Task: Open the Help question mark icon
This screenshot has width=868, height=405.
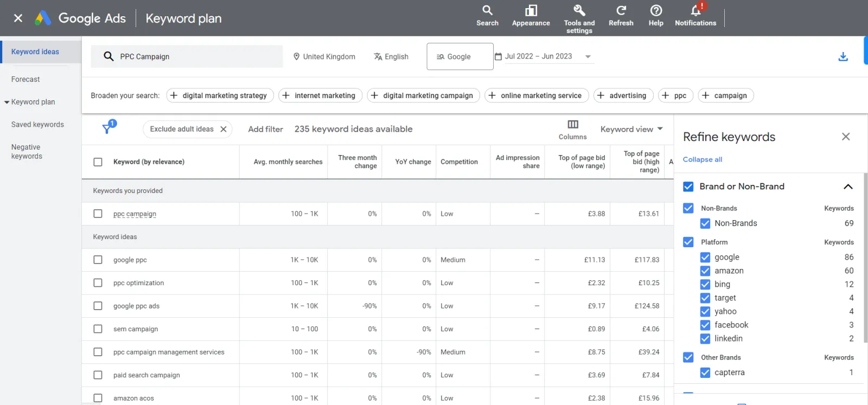Action: pos(656,10)
